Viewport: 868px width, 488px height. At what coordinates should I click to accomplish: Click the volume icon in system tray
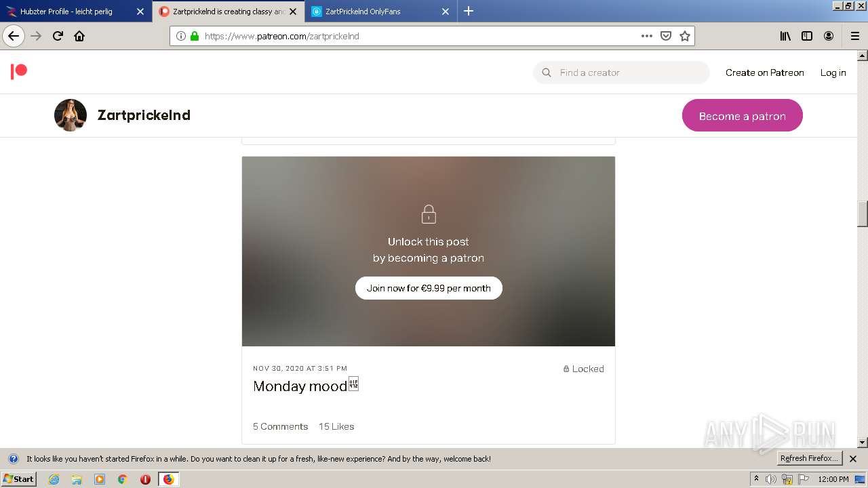click(x=771, y=479)
